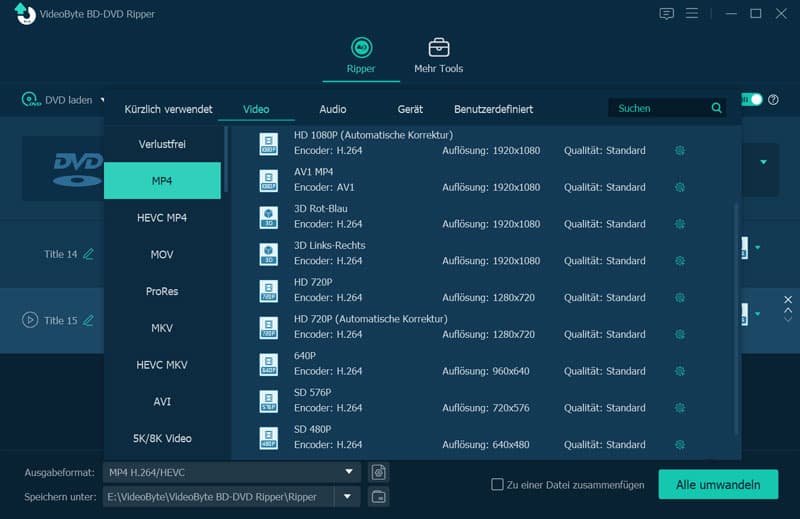Image resolution: width=800 pixels, height=519 pixels.
Task: Click the edit pencil next to Title 14
Action: [89, 254]
